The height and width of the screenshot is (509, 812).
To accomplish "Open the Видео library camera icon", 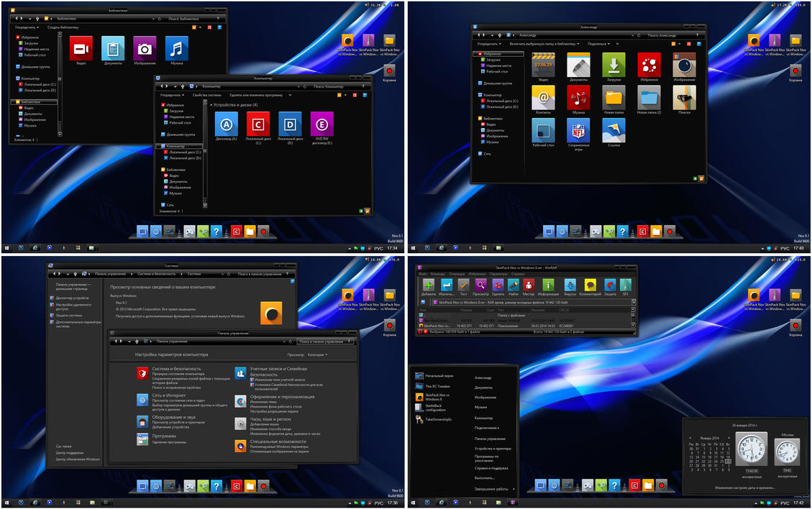I will pyautogui.click(x=81, y=48).
